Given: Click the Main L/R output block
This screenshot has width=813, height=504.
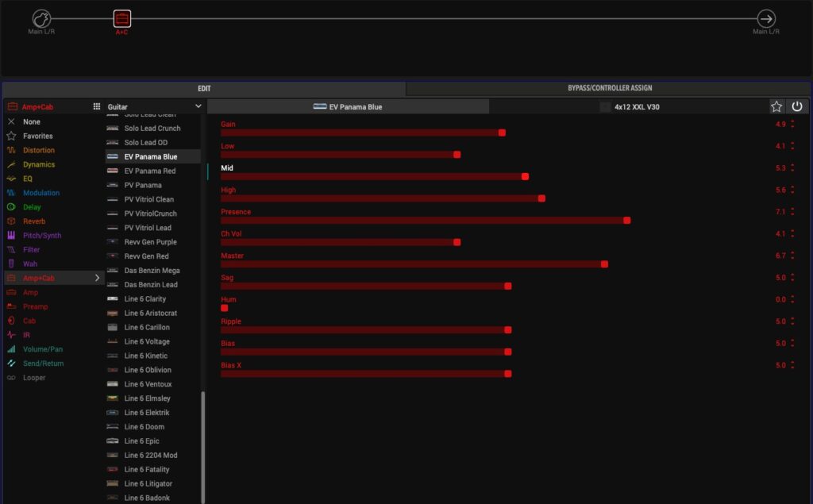Looking at the screenshot, I should 766,18.
